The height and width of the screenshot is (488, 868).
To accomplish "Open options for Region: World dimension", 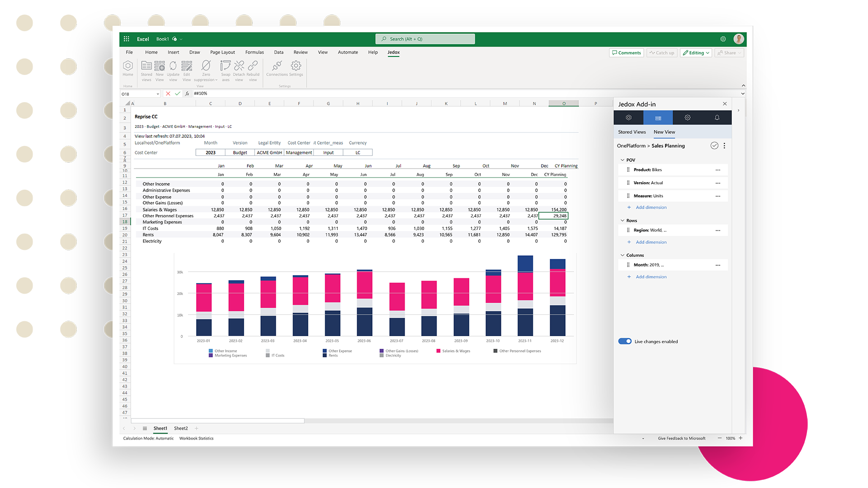I will click(x=718, y=230).
